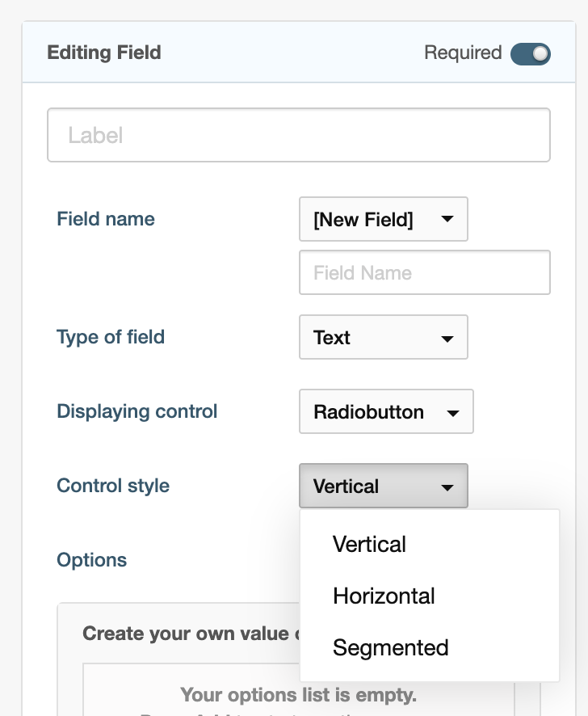Click the Field Name text box
The image size is (588, 716).
coord(425,272)
